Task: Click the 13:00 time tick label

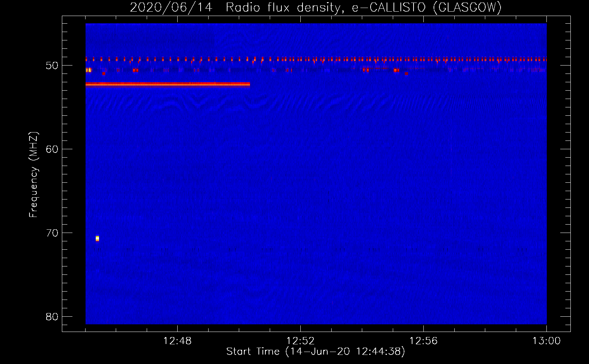Action: [546, 341]
